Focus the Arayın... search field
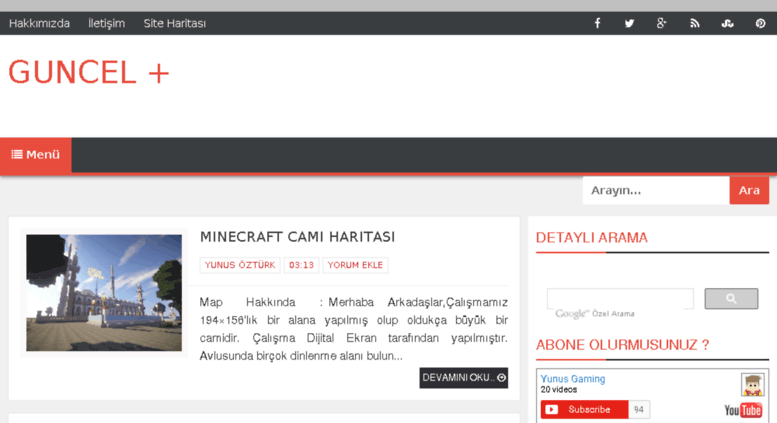Image resolution: width=777 pixels, height=423 pixels. (656, 190)
